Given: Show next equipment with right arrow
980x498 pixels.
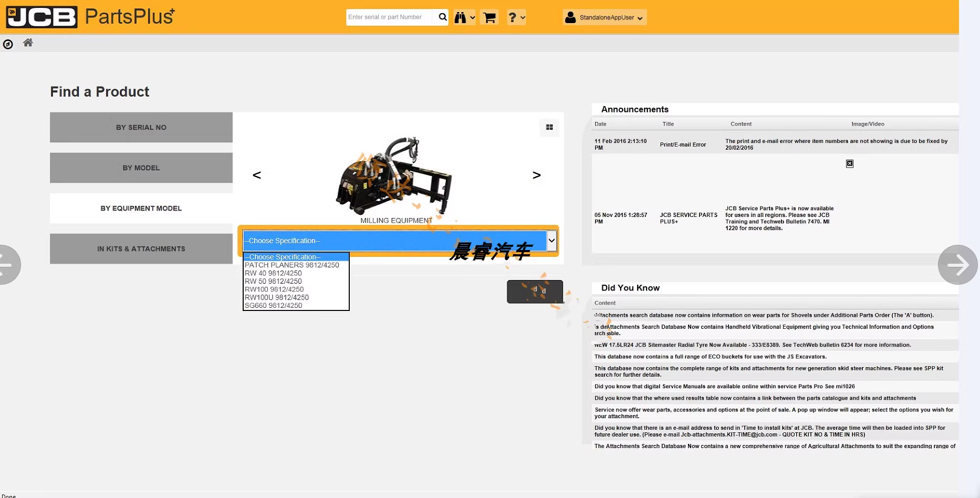Looking at the screenshot, I should pos(536,175).
